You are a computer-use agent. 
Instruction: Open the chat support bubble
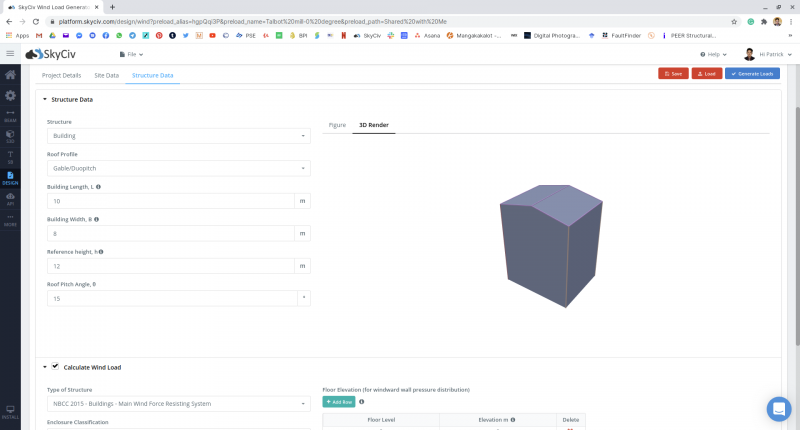(779, 408)
